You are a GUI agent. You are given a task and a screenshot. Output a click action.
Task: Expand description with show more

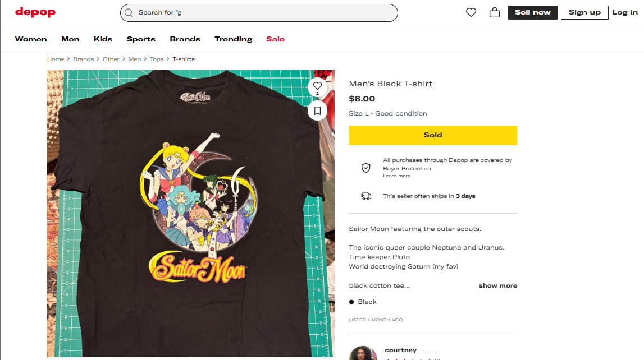click(497, 285)
